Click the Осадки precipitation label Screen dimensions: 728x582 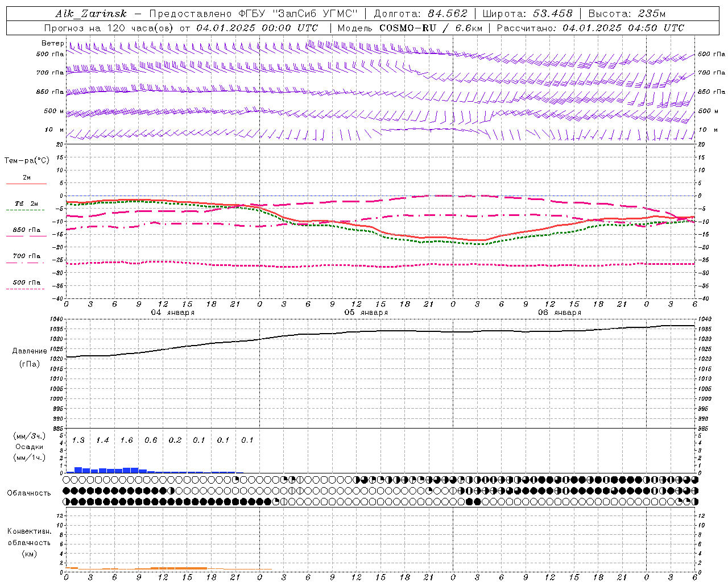[x=30, y=447]
